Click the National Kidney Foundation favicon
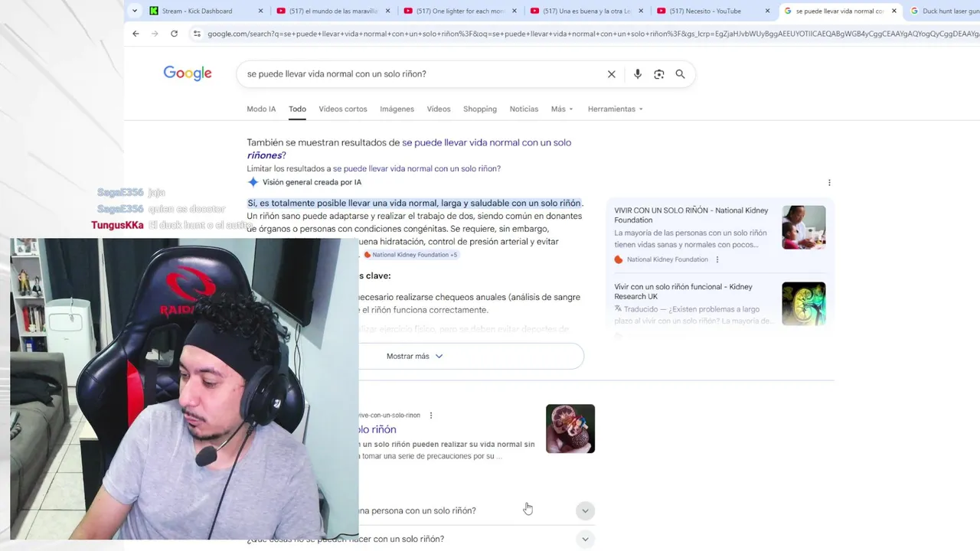The width and height of the screenshot is (980, 551). pos(619,259)
